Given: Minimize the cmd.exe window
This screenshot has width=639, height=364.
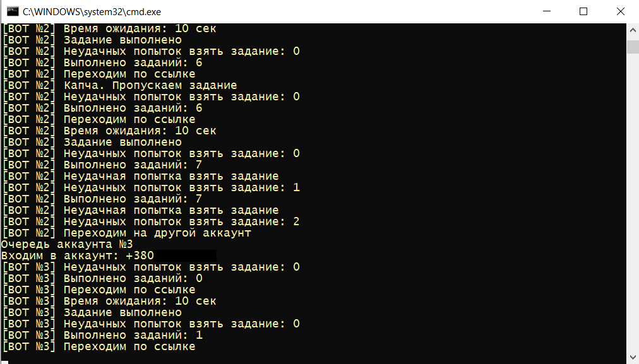Looking at the screenshot, I should point(546,11).
